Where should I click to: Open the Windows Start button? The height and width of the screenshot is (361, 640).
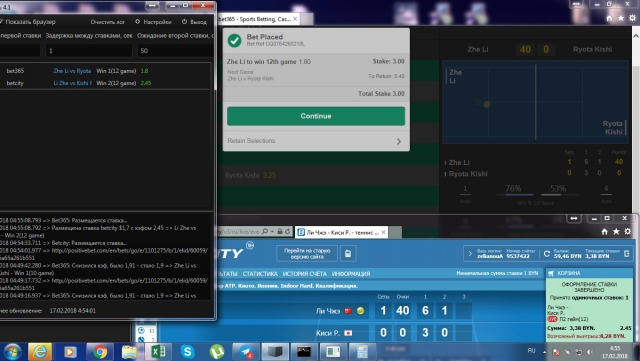(x=12, y=352)
